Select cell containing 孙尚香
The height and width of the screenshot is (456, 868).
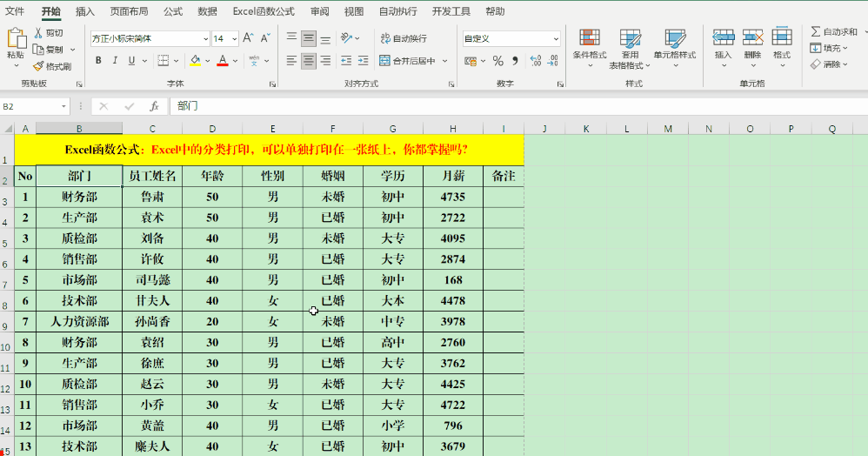point(152,321)
